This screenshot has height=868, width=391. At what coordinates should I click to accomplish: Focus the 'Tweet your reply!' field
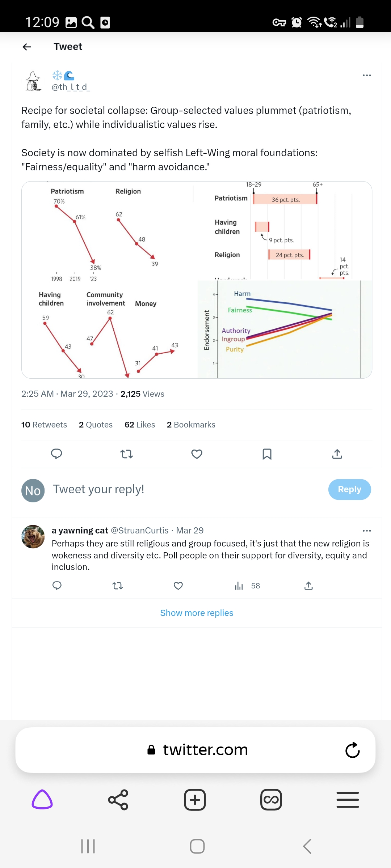coord(181,489)
